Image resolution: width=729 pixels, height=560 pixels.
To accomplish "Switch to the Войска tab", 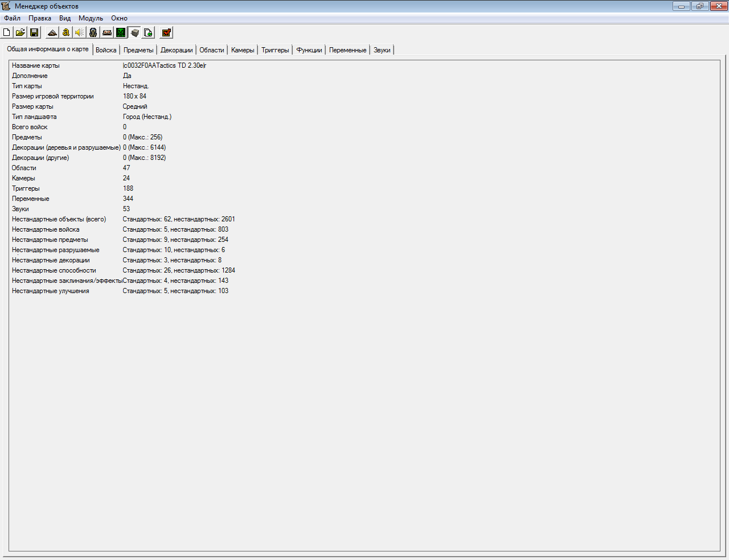I will point(106,50).
